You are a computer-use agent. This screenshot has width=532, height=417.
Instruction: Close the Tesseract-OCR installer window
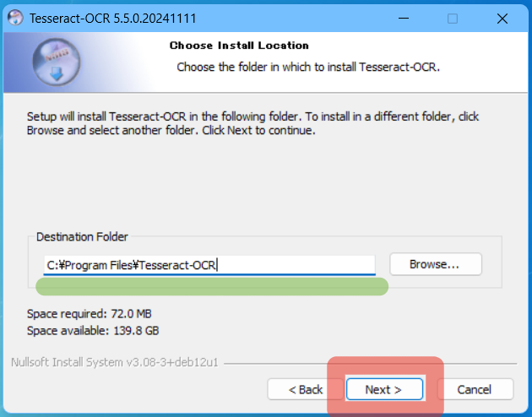(502, 19)
